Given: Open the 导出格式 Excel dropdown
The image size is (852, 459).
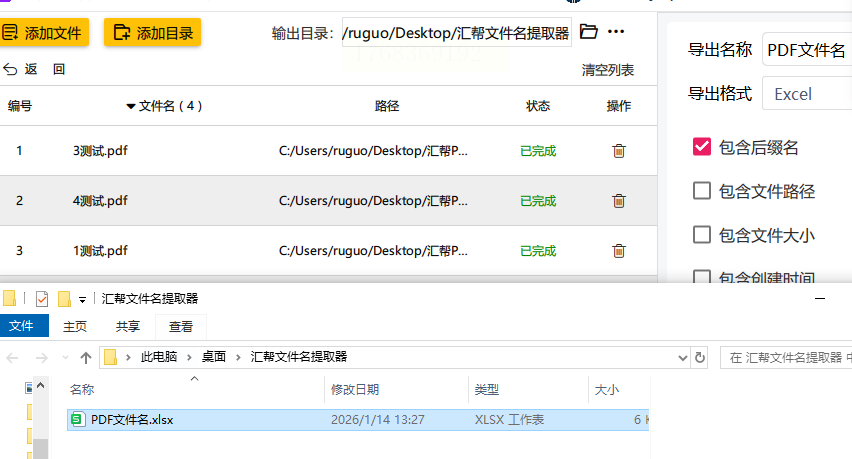Looking at the screenshot, I should click(807, 94).
